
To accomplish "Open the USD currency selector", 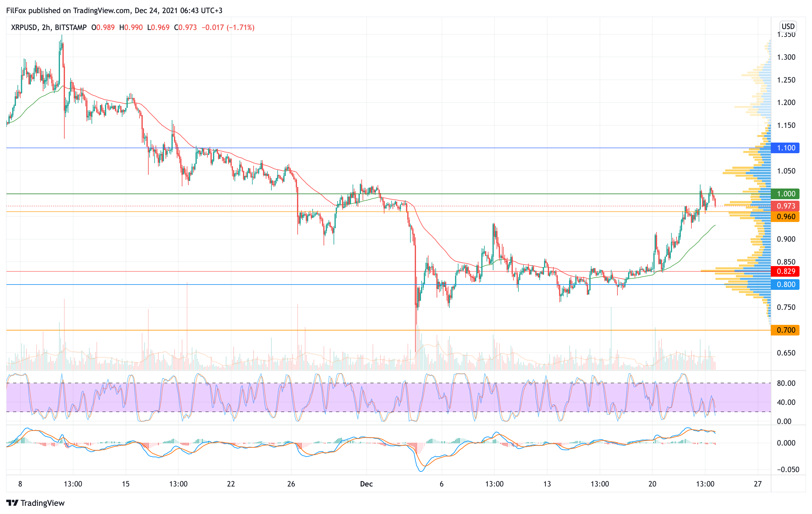I will click(x=788, y=26).
